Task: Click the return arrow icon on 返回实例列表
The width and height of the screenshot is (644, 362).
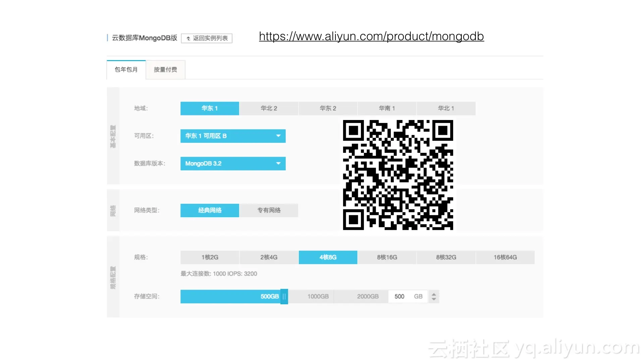Action: coord(189,38)
